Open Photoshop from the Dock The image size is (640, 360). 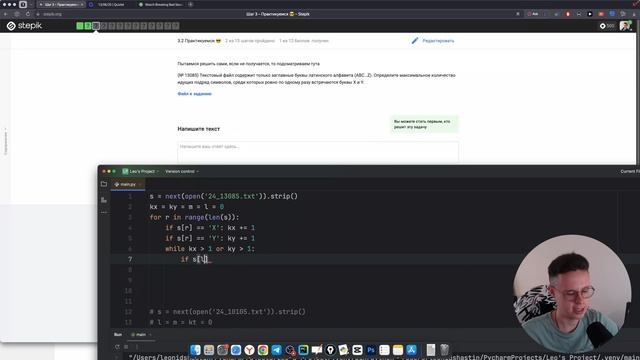click(371, 350)
